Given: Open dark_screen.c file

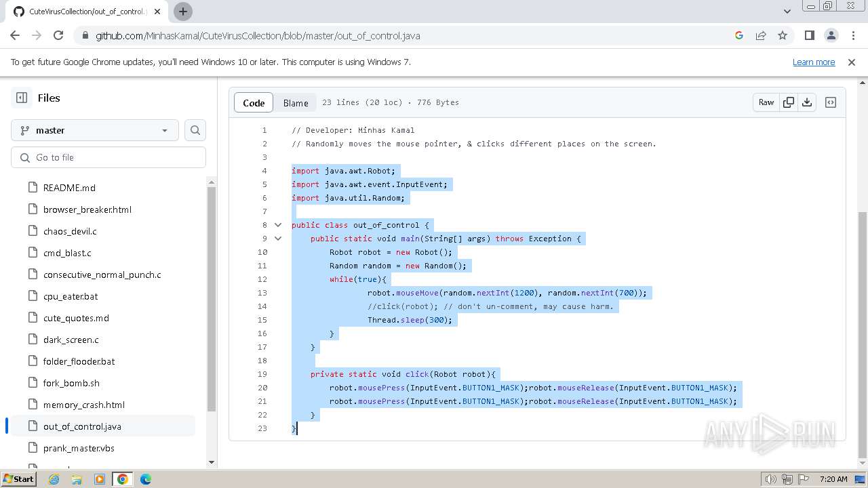Looking at the screenshot, I should click(x=71, y=340).
